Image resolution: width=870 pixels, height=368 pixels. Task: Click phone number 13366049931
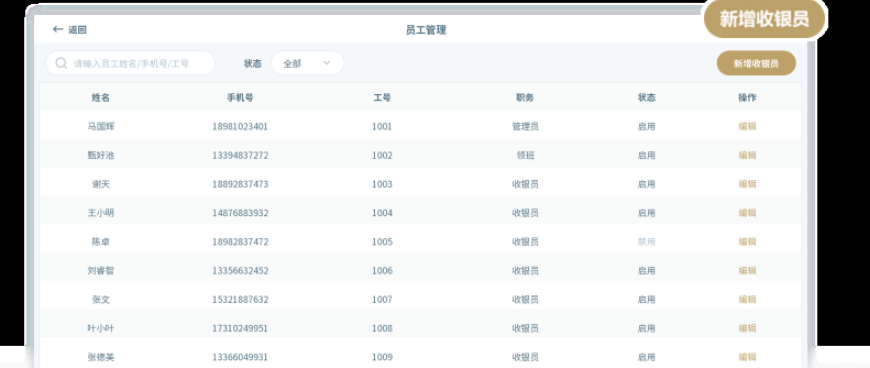(x=240, y=357)
